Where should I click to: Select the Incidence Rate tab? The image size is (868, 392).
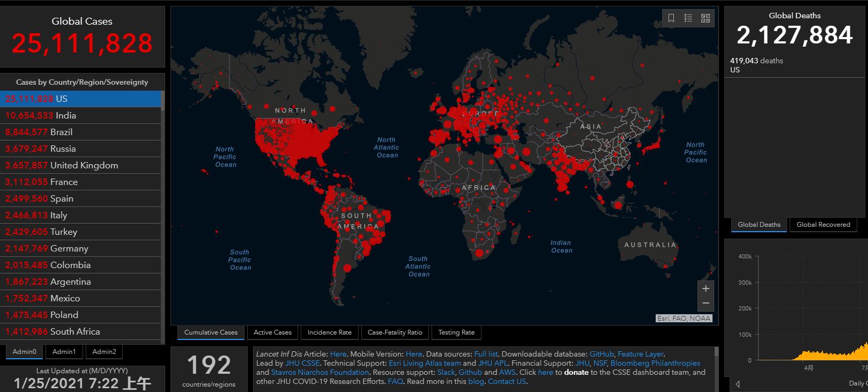click(x=329, y=332)
